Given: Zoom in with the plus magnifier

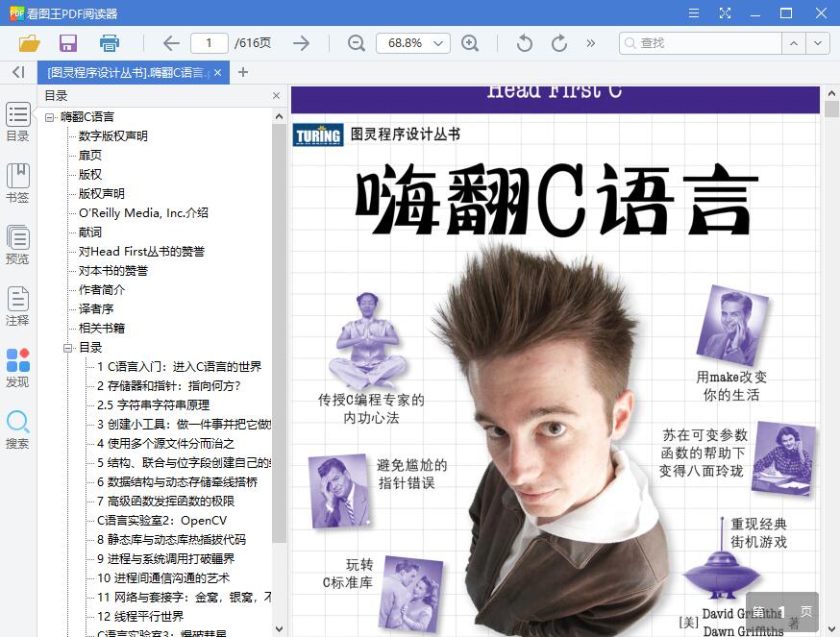Looking at the screenshot, I should pos(470,43).
